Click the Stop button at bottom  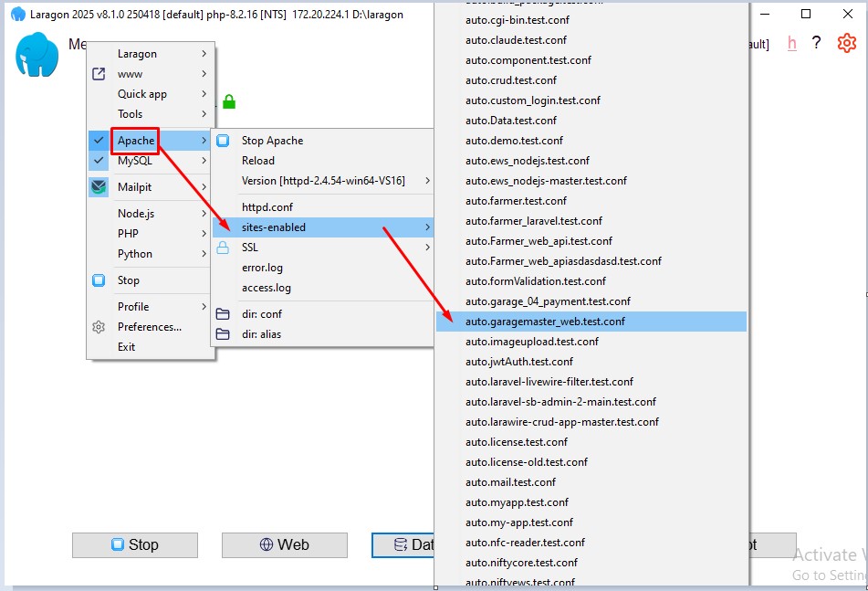pos(134,545)
